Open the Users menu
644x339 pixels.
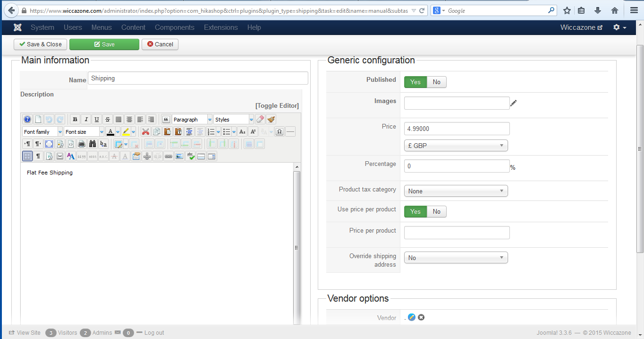click(x=73, y=27)
